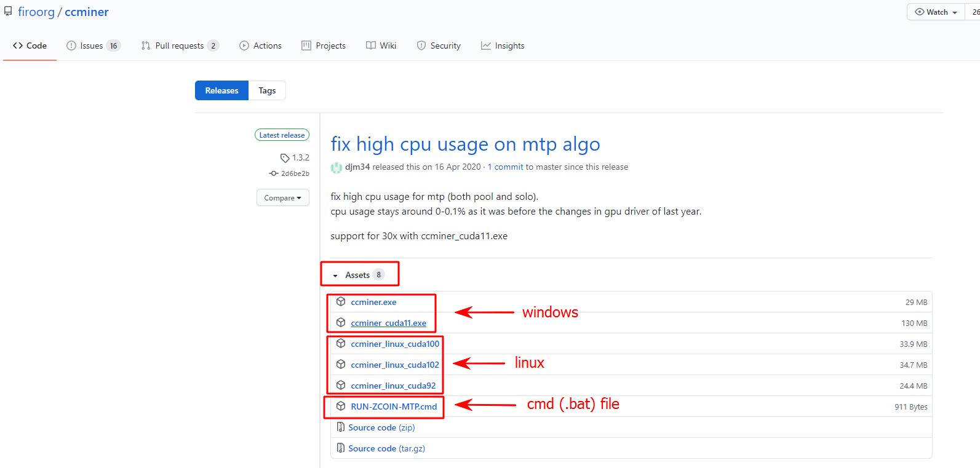Download ccminer.exe
980x468 pixels.
pos(373,302)
